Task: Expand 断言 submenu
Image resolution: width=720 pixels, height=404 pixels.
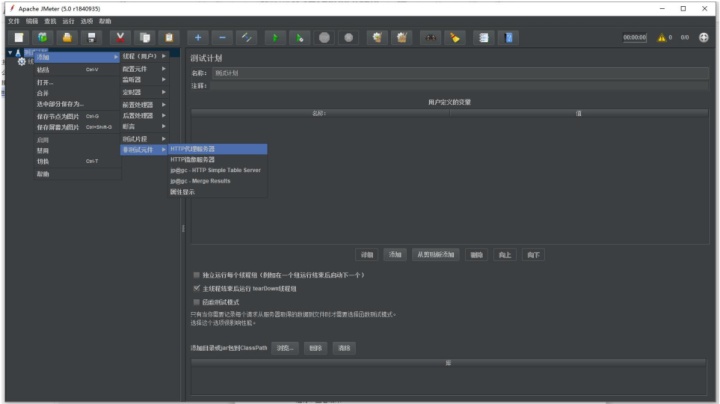Action: (x=144, y=127)
